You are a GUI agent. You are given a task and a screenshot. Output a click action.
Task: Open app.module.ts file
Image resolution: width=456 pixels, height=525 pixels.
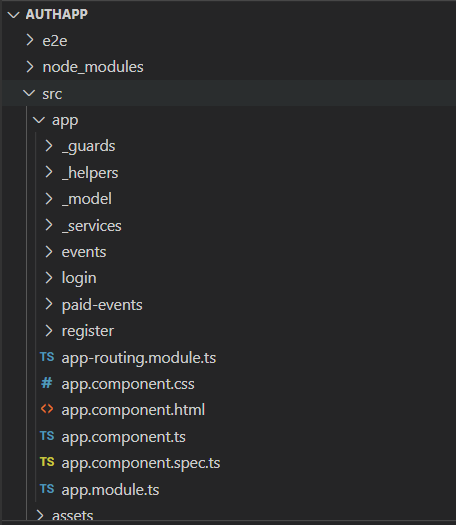click(x=111, y=490)
